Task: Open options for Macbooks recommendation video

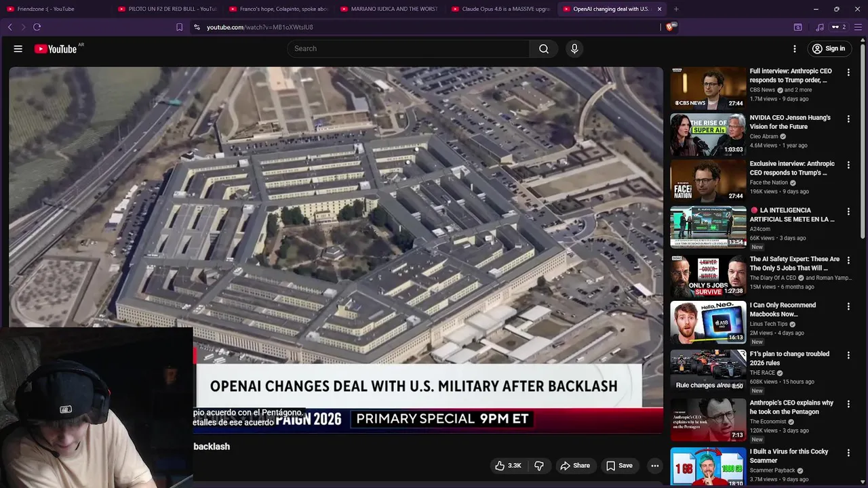Action: [848, 306]
